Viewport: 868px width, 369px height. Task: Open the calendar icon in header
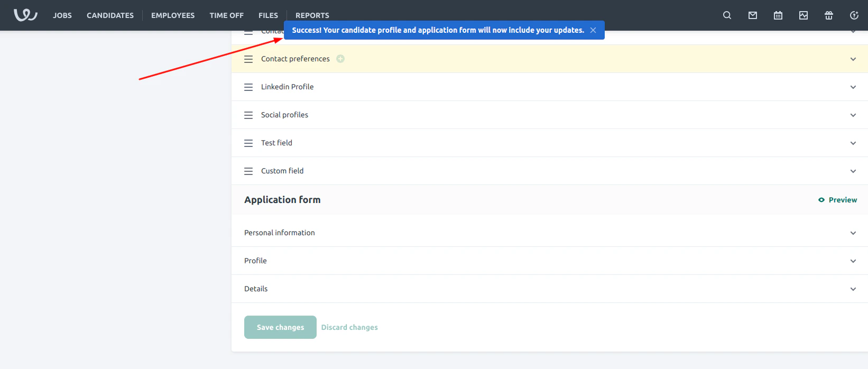click(x=778, y=15)
